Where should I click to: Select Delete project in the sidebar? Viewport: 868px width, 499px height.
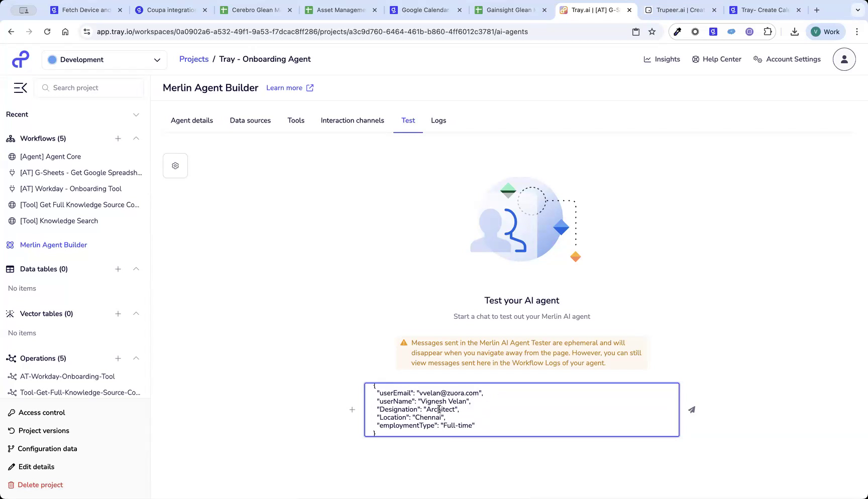[x=40, y=484]
